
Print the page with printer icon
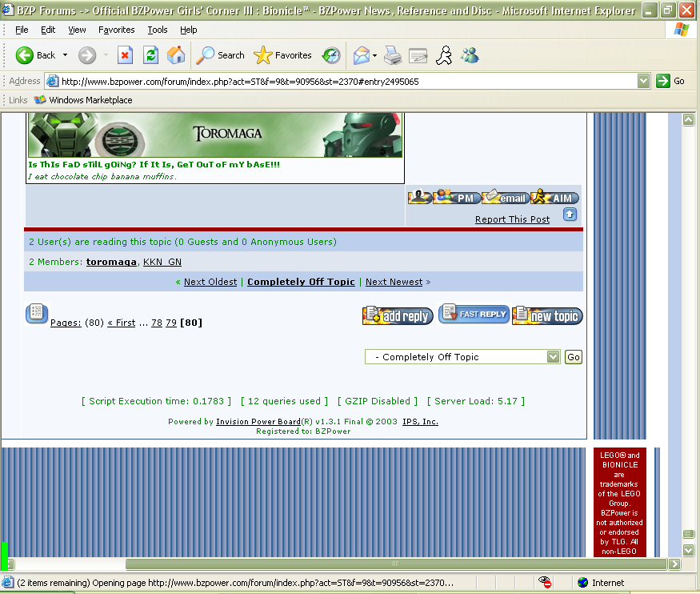[393, 55]
